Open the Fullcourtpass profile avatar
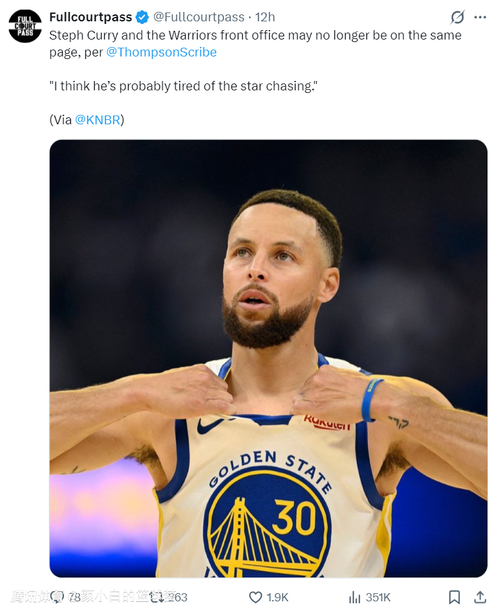Image resolution: width=500 pixels, height=612 pixels. (25, 26)
